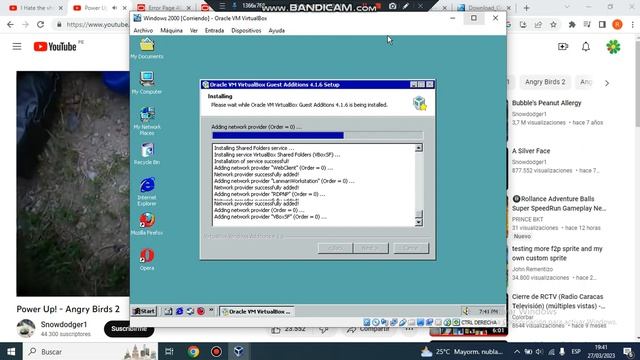Open the Ayuda menu
Image resolution: width=640 pixels, height=360 pixels.
[x=276, y=31]
